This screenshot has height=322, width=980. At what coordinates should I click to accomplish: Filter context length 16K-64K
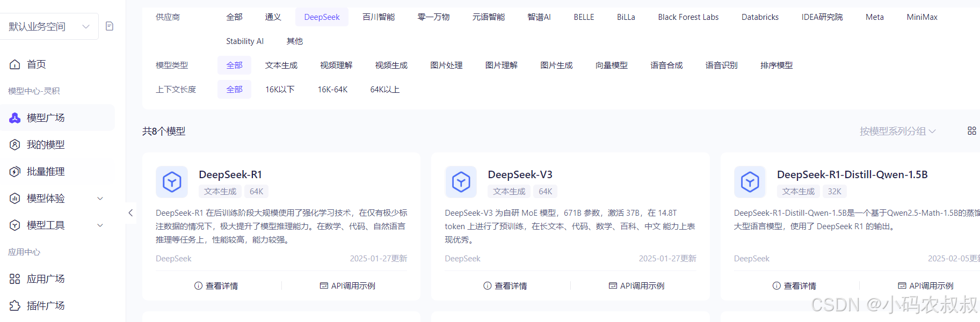click(333, 90)
